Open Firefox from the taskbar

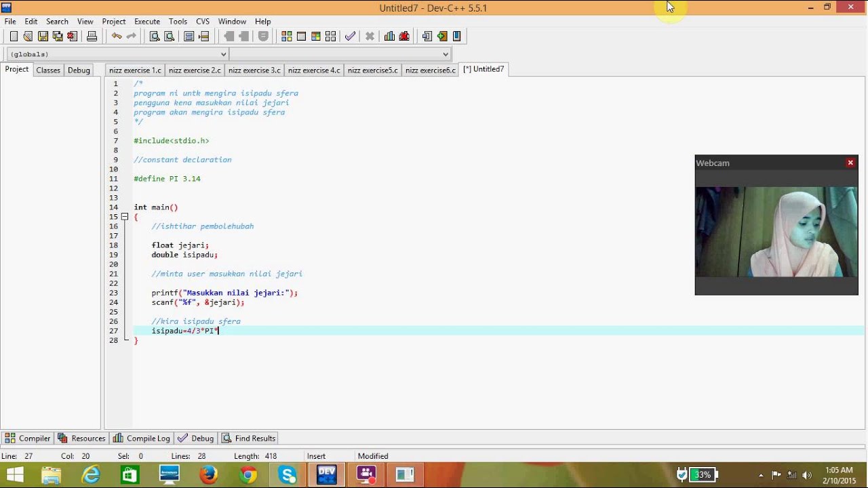click(209, 474)
